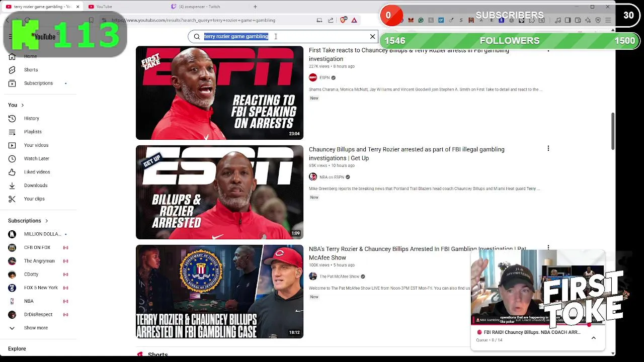The image size is (644, 362).
Task: Open Playlists in the sidebar
Action: pyautogui.click(x=33, y=132)
